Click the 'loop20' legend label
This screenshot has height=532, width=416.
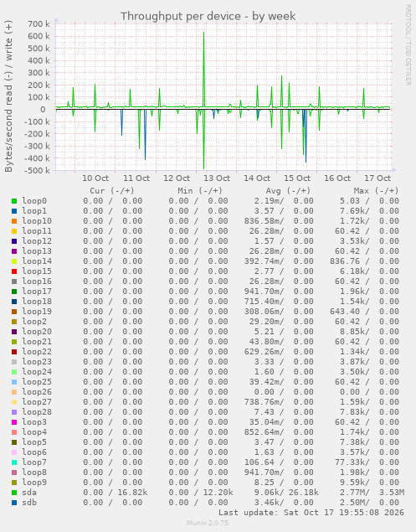pyautogui.click(x=37, y=332)
